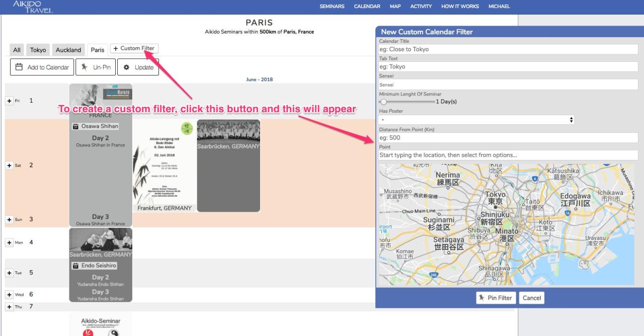Open the Frankfurt, Germany seminar poster
Image resolution: width=644 pixels, height=336 pixels.
tap(165, 166)
